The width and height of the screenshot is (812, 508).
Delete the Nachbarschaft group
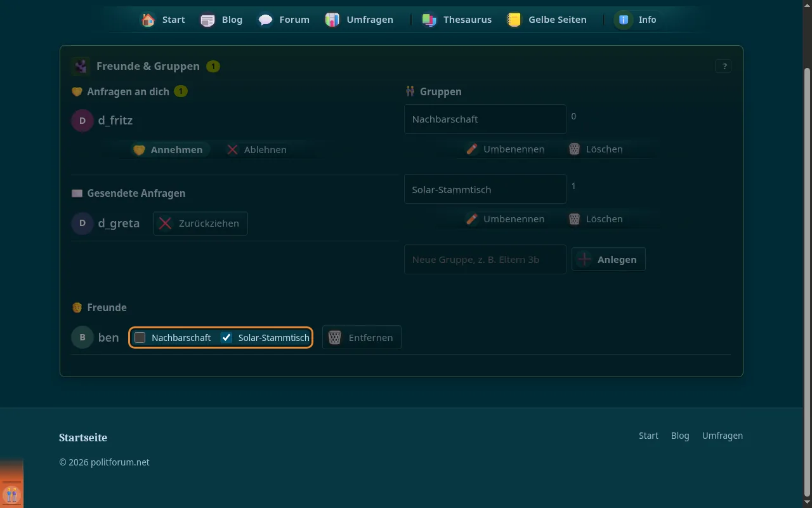pyautogui.click(x=595, y=149)
